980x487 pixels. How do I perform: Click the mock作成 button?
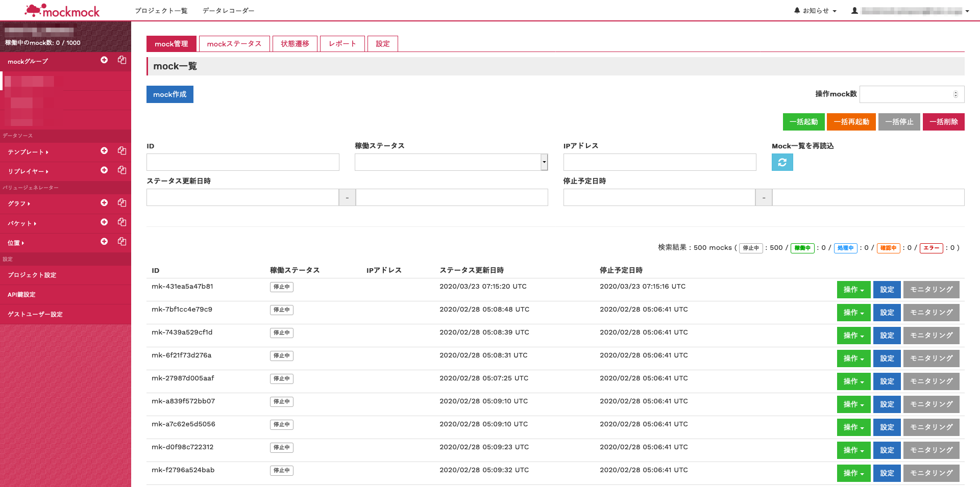click(x=169, y=94)
